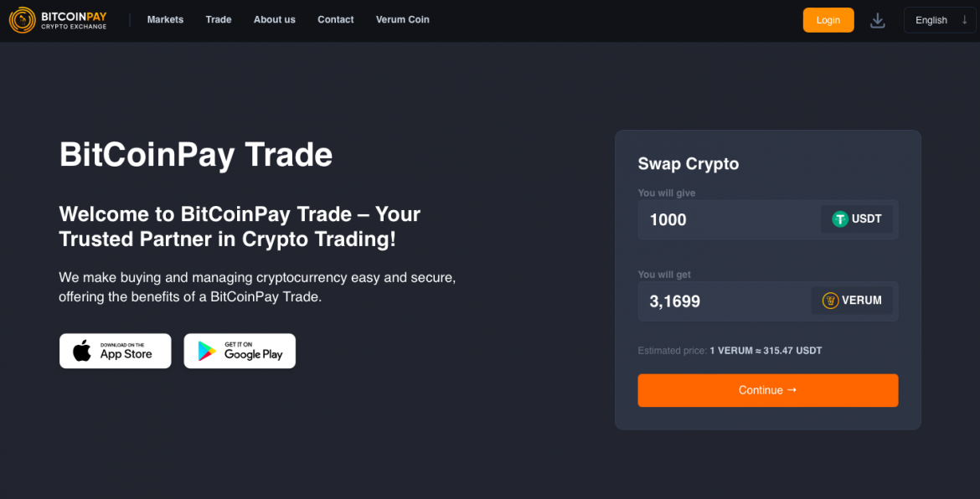980x499 pixels.
Task: Open the USDT currency selector
Action: pyautogui.click(x=856, y=219)
